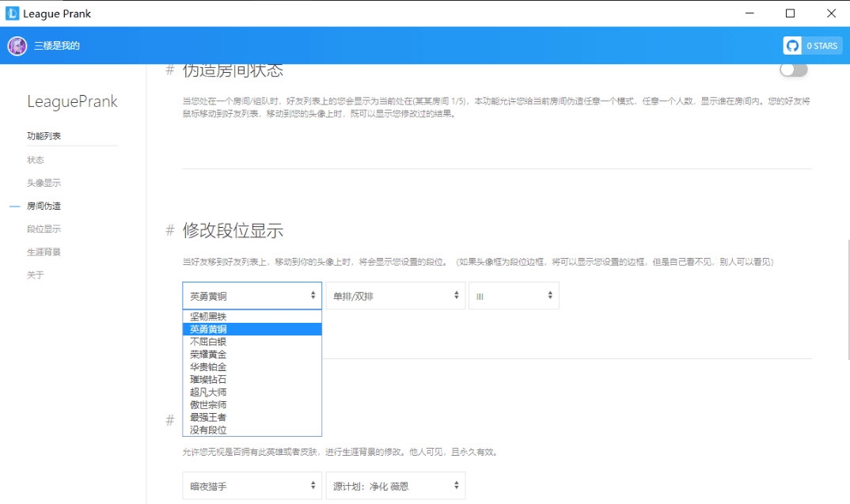This screenshot has width=850, height=504.
Task: Click the # anchor beside 修改段位显示
Action: [169, 229]
